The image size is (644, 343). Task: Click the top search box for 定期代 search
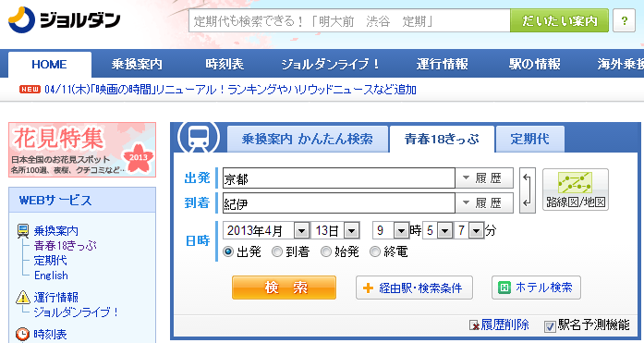click(349, 20)
